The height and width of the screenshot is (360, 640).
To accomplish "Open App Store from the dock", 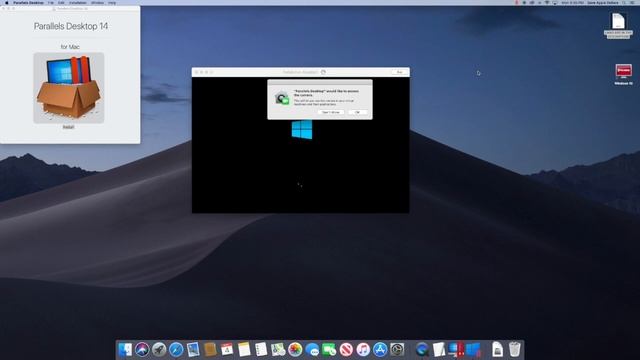I will coord(380,350).
